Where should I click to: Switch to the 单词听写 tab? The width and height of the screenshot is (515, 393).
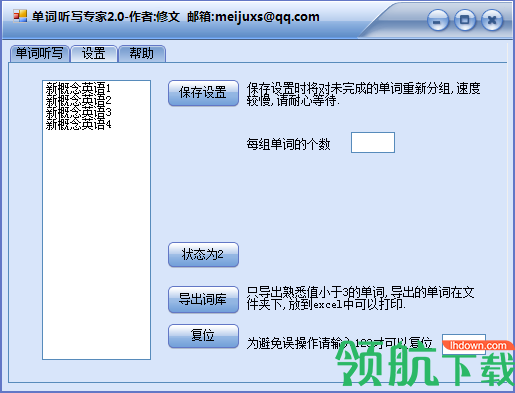[40, 54]
